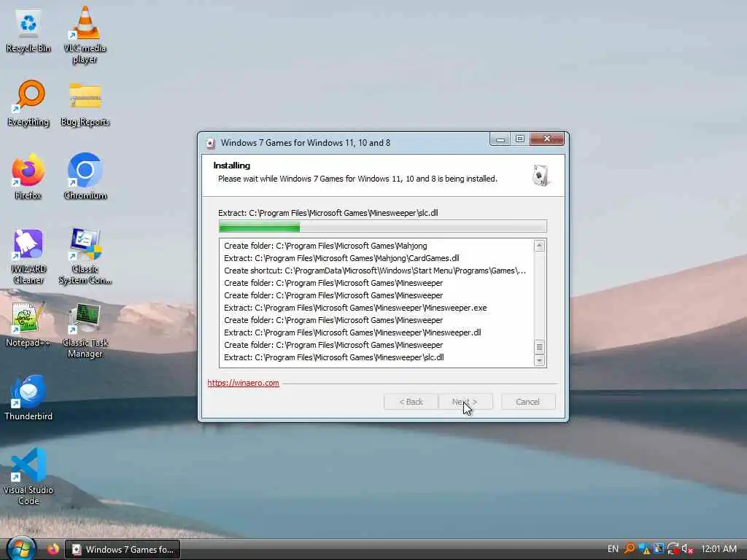Close the installer window
The width and height of the screenshot is (747, 560).
coord(547,139)
